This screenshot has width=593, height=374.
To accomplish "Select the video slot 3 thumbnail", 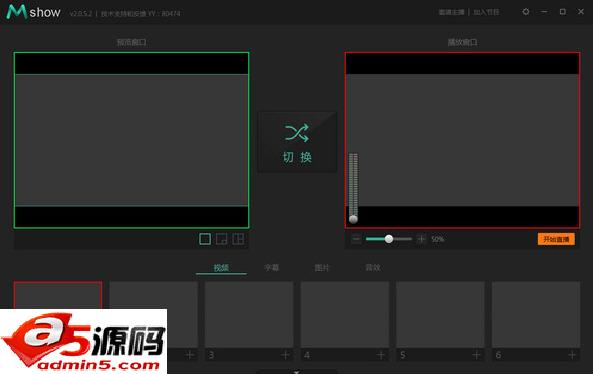I will click(249, 314).
